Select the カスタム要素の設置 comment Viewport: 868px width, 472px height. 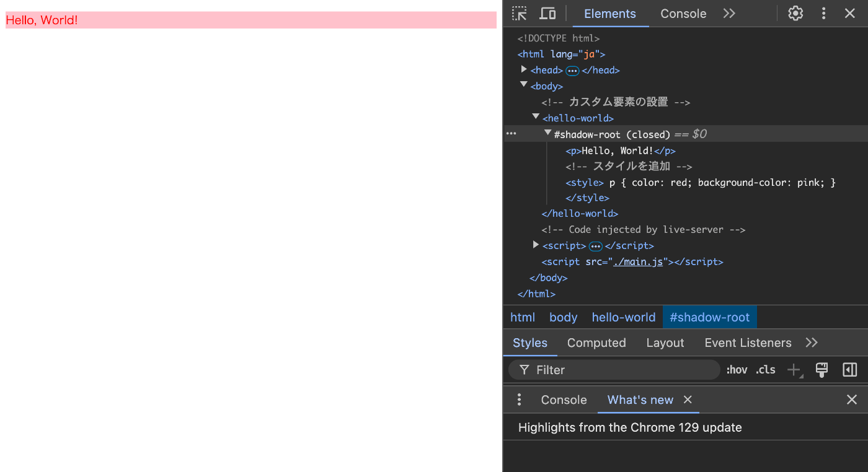pyautogui.click(x=616, y=102)
